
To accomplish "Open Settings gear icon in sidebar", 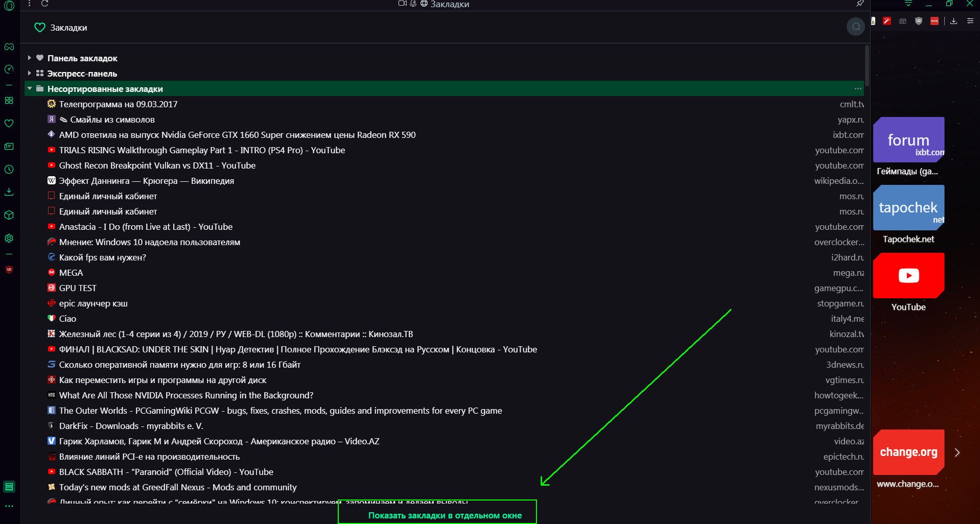I will pyautogui.click(x=9, y=239).
